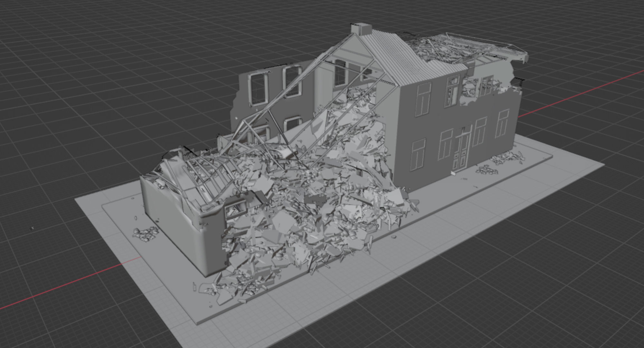Select the chimney on the roof ridge
This screenshot has width=644, height=348.
pos(361,28)
